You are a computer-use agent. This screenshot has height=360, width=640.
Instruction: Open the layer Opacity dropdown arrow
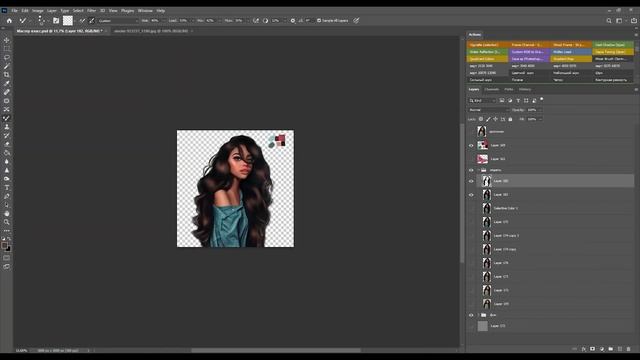(540, 110)
